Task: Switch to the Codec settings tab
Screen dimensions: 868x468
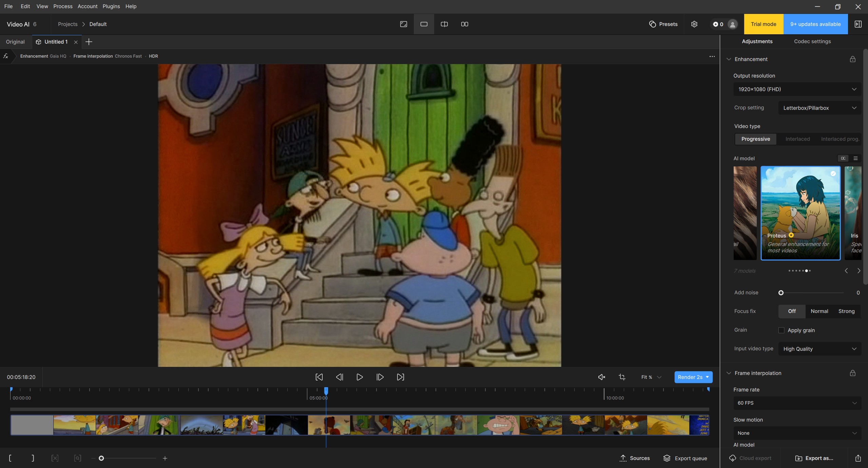Action: click(x=812, y=41)
